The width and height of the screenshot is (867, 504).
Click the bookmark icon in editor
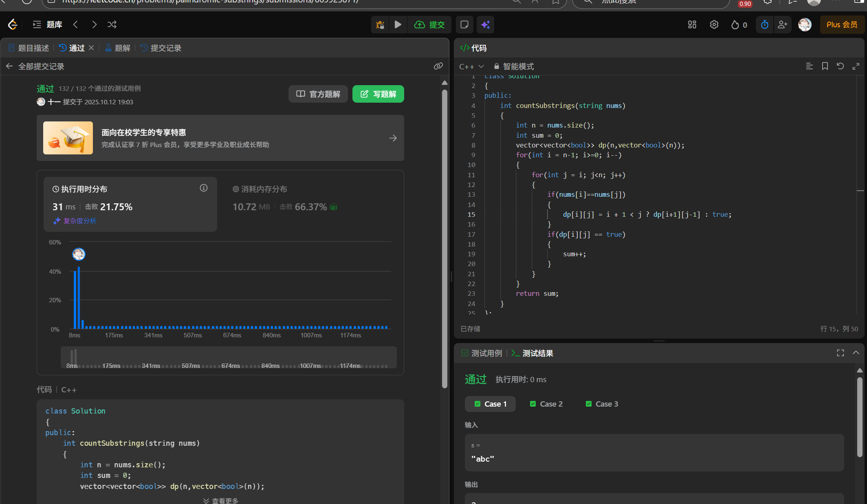click(825, 66)
